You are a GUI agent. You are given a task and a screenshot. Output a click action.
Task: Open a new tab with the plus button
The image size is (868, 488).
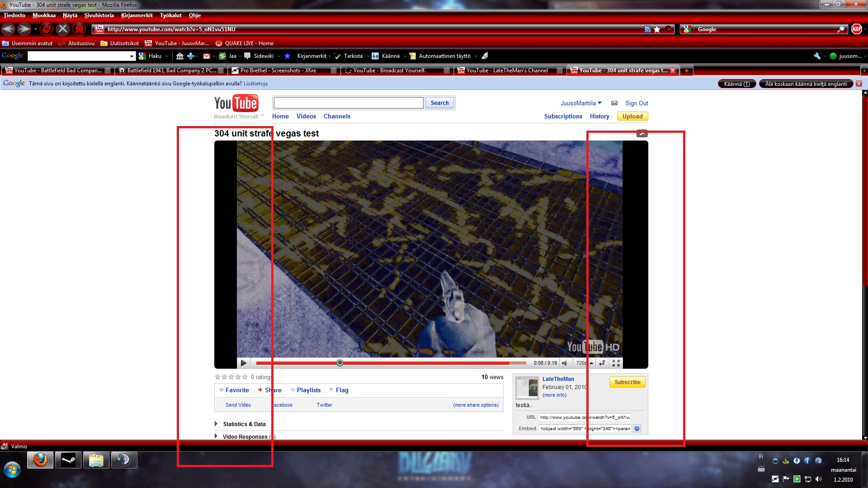(x=686, y=70)
